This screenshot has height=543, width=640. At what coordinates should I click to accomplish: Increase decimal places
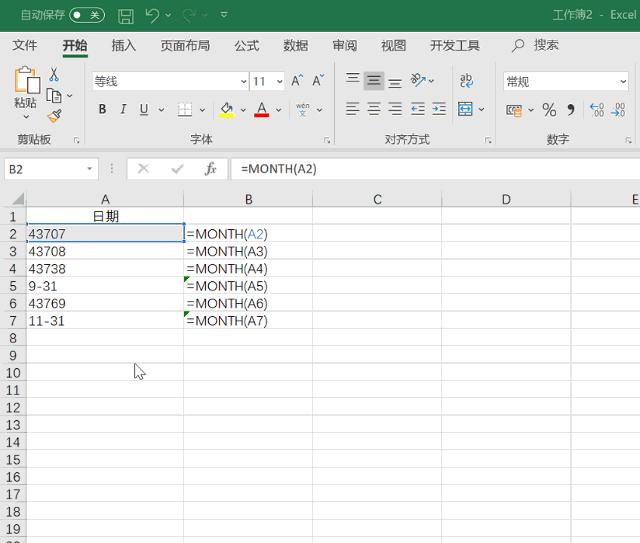(x=597, y=110)
